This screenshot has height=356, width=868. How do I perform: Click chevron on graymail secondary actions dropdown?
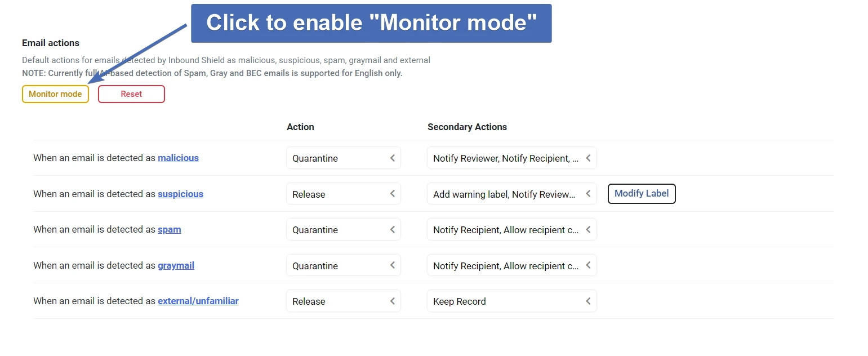[588, 265]
